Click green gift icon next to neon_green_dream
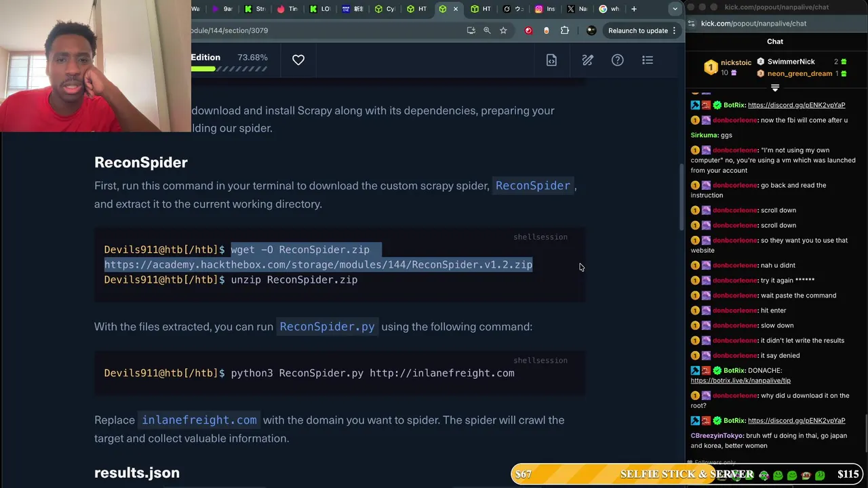The width and height of the screenshot is (868, 488). [x=844, y=73]
